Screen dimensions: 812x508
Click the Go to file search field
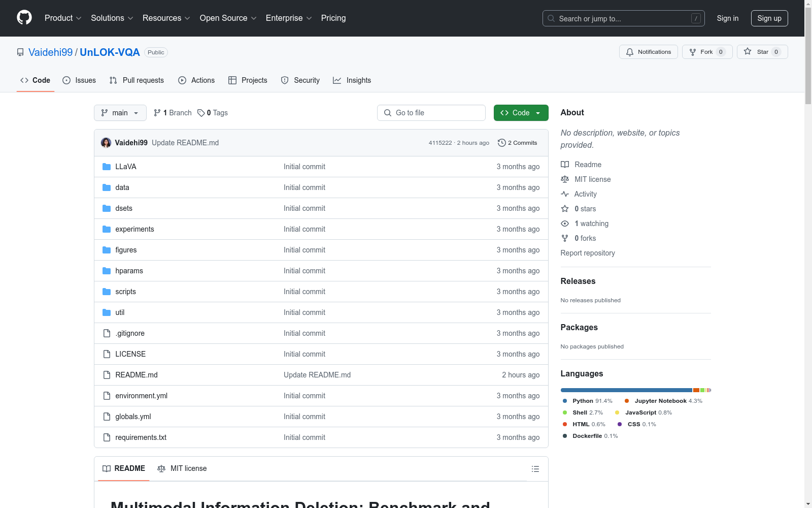pos(431,113)
